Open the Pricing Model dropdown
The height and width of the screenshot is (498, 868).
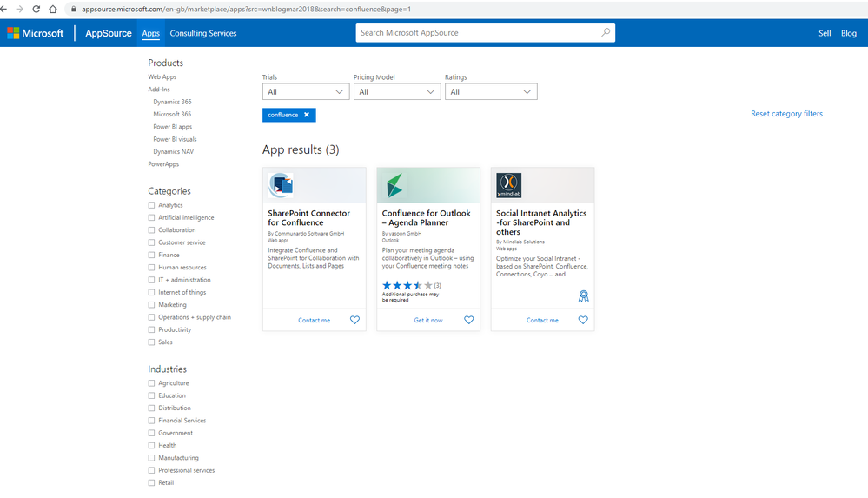[397, 92]
